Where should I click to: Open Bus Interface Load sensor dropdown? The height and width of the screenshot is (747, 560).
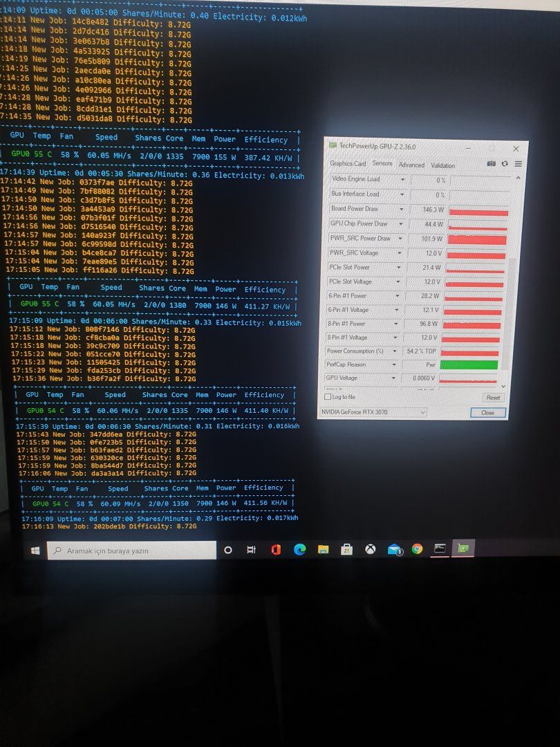[402, 194]
